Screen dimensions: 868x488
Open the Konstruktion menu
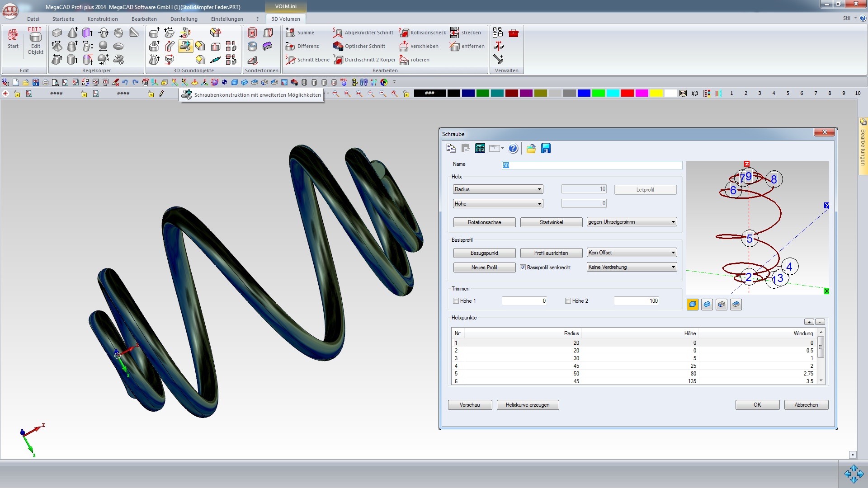pos(103,19)
